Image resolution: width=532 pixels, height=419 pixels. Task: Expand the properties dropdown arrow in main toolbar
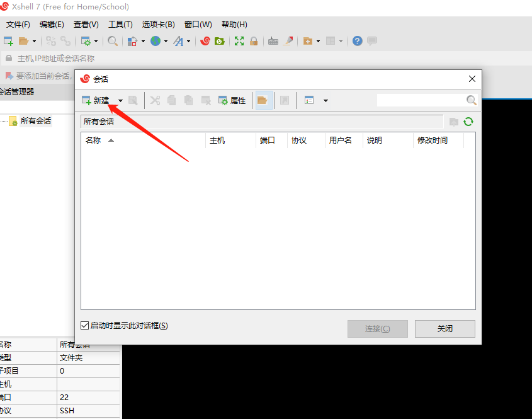coord(96,42)
